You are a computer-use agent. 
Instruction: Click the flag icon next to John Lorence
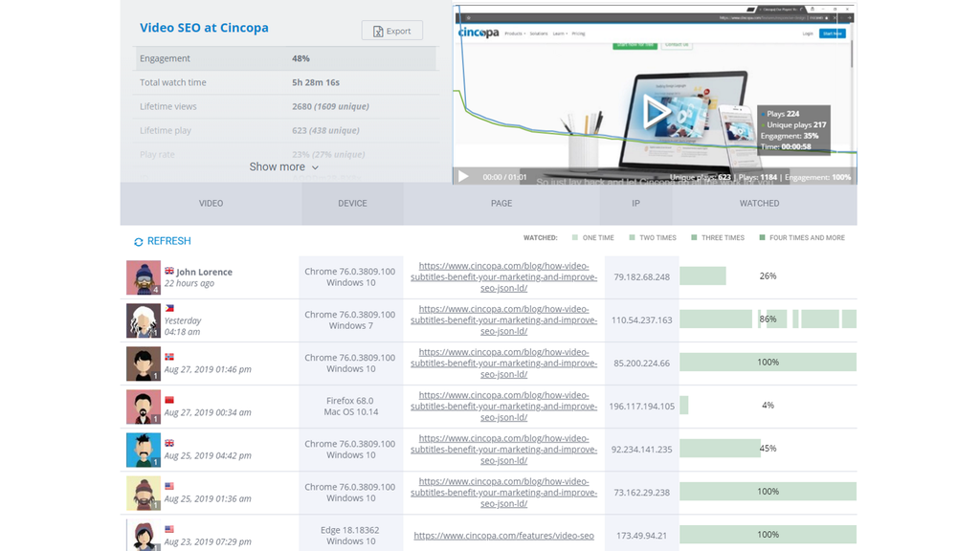(169, 271)
